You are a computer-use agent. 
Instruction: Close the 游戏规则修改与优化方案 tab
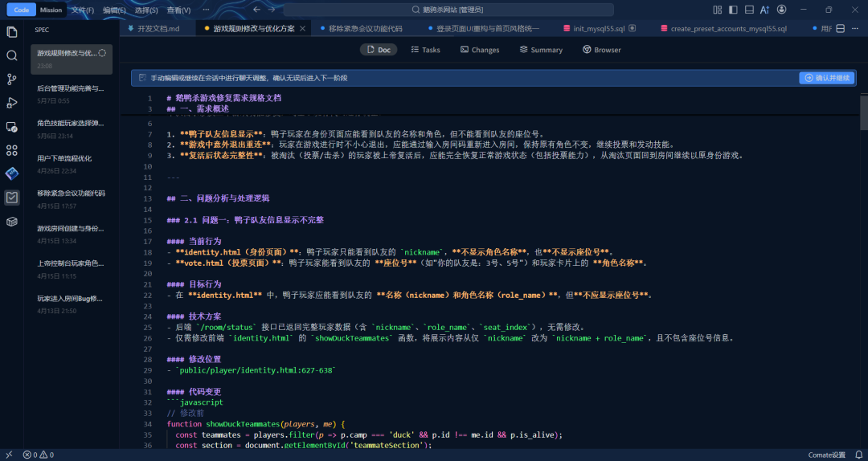pyautogui.click(x=302, y=29)
